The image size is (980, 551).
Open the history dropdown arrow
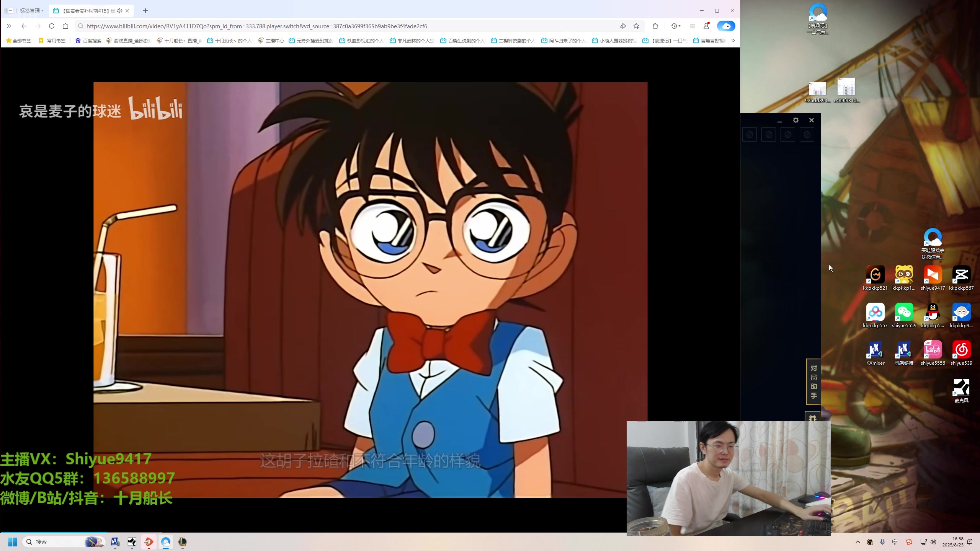coord(679,26)
